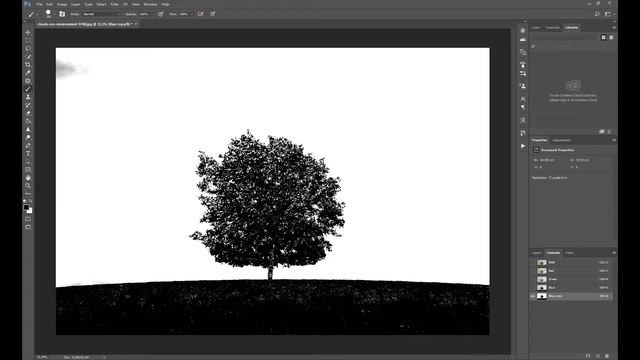Open the Filter menu
Screen dimensions: 640x360
click(114, 4)
